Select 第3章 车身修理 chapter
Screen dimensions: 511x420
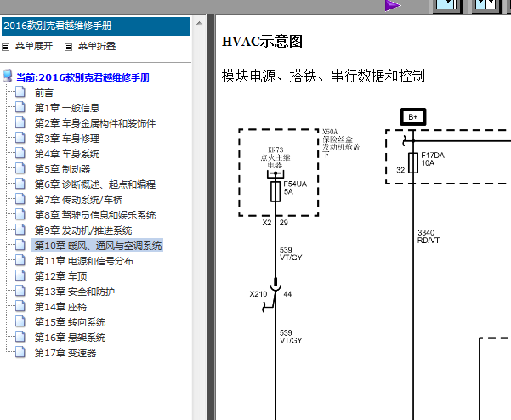(x=67, y=139)
